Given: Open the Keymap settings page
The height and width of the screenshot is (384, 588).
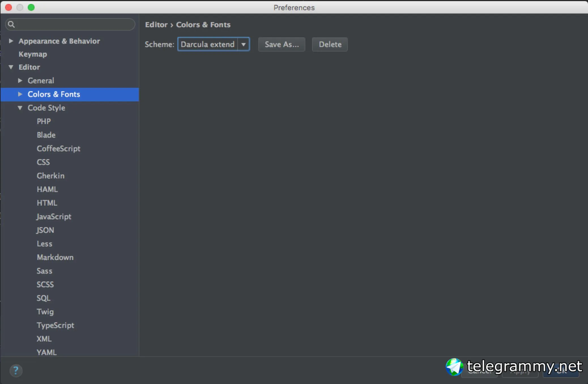Looking at the screenshot, I should [33, 54].
